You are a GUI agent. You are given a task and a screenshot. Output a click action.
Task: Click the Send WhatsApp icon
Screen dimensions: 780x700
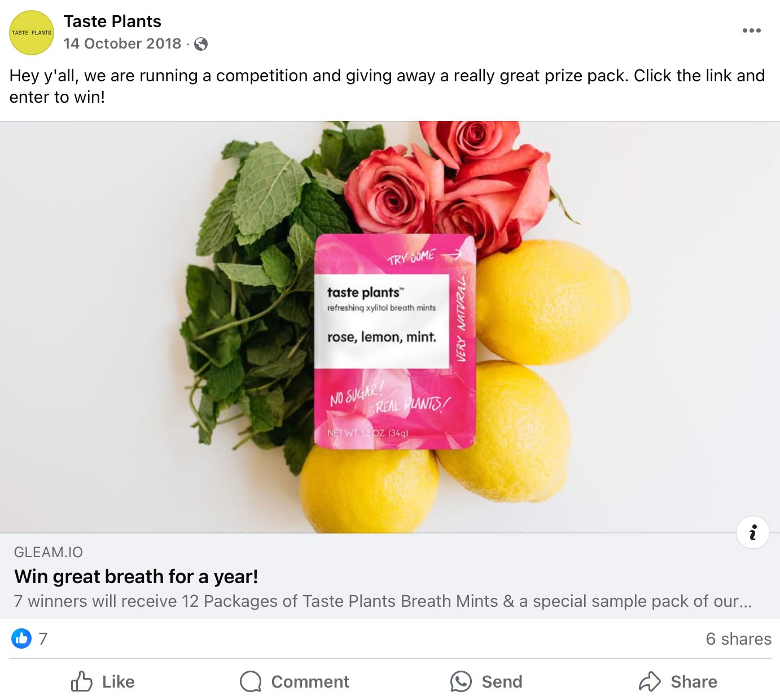pos(462,681)
